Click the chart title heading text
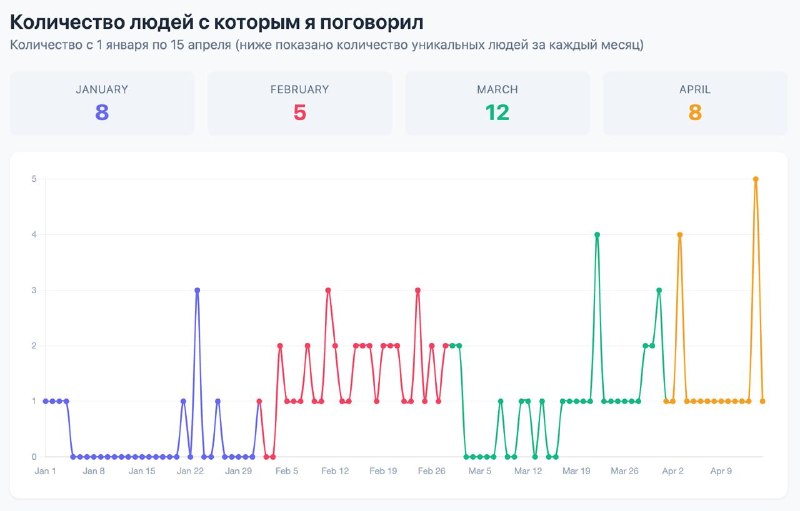This screenshot has height=511, width=800. tap(216, 22)
